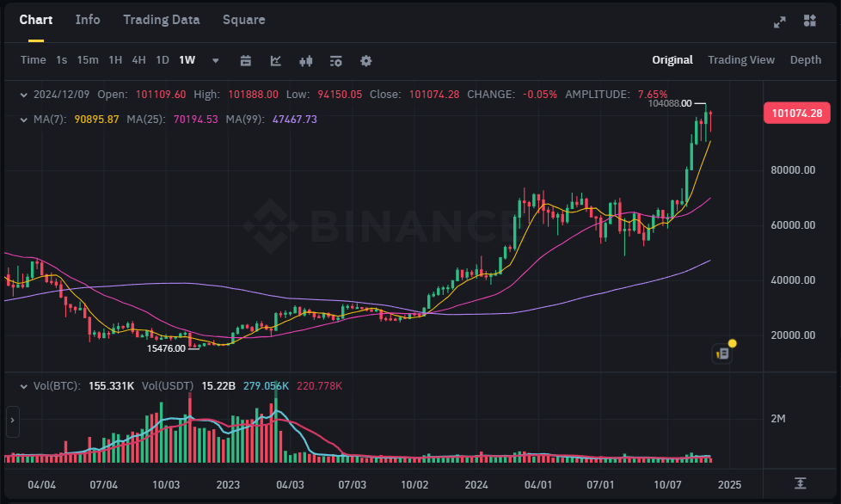Expand chart to fullscreen

(x=780, y=22)
